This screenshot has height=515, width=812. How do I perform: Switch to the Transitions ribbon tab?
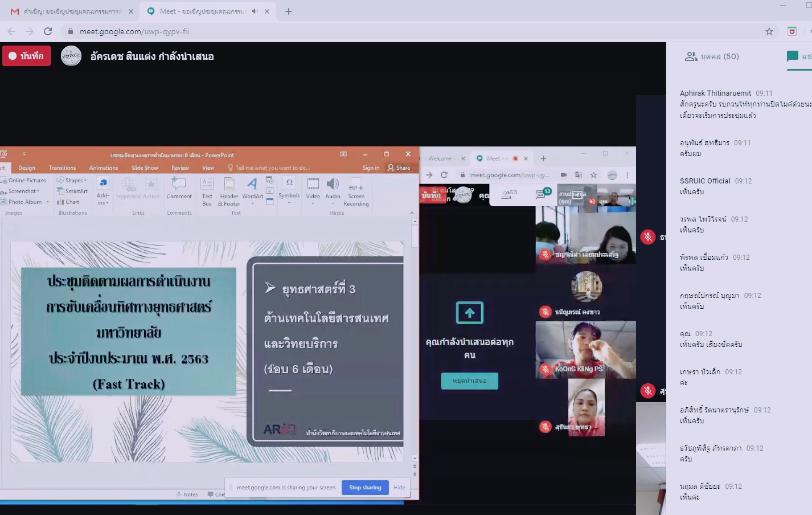(62, 168)
